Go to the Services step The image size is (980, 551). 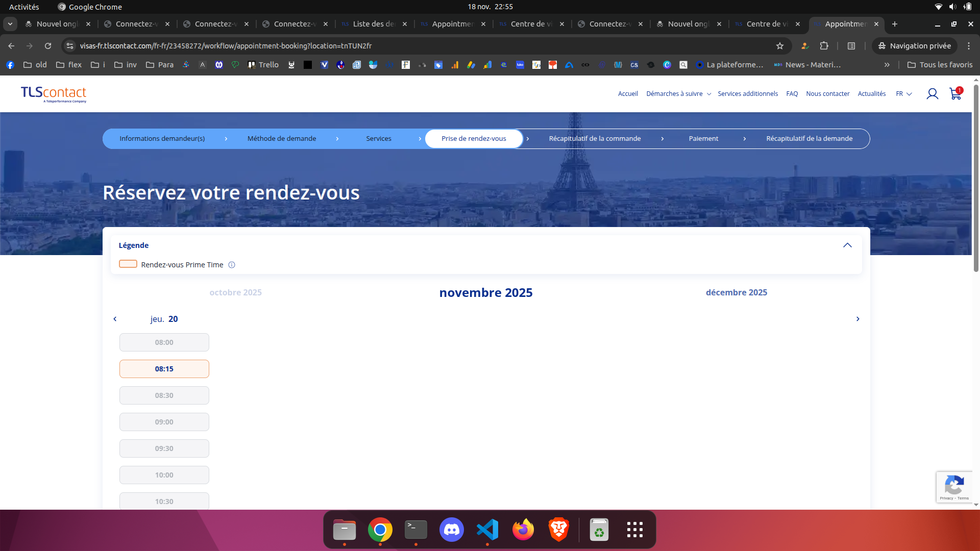pos(379,139)
